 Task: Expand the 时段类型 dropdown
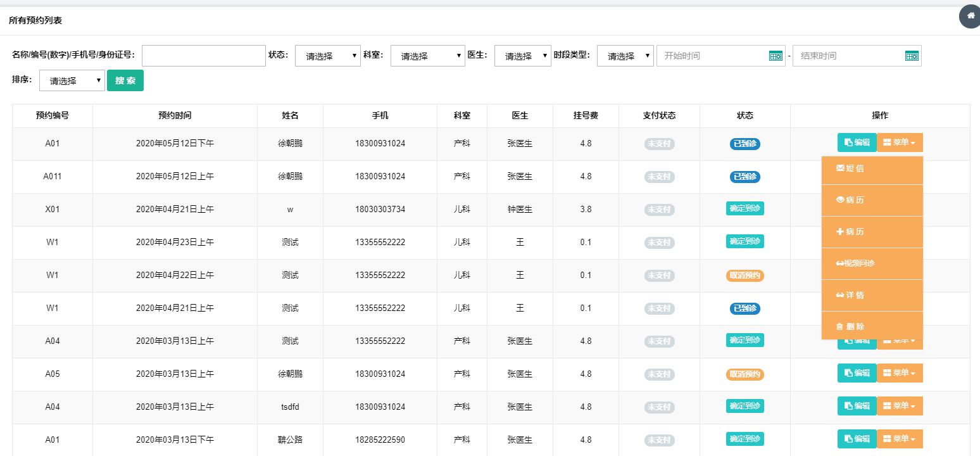coord(625,56)
